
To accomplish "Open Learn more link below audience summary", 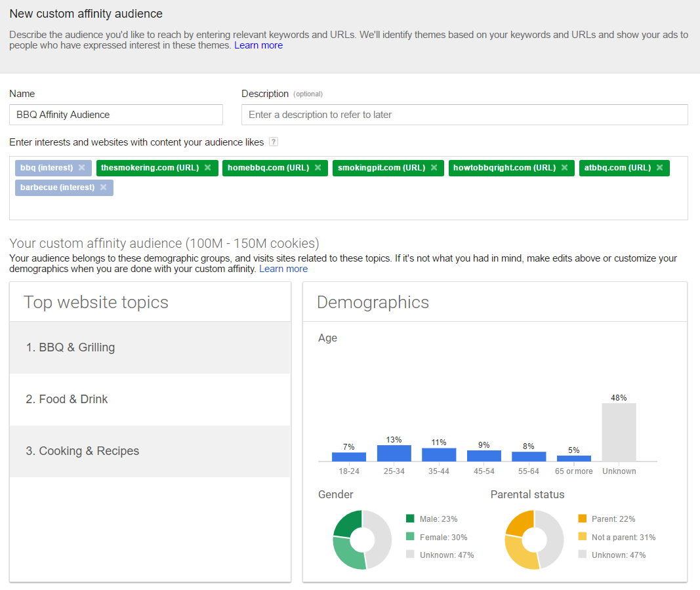I will (283, 269).
